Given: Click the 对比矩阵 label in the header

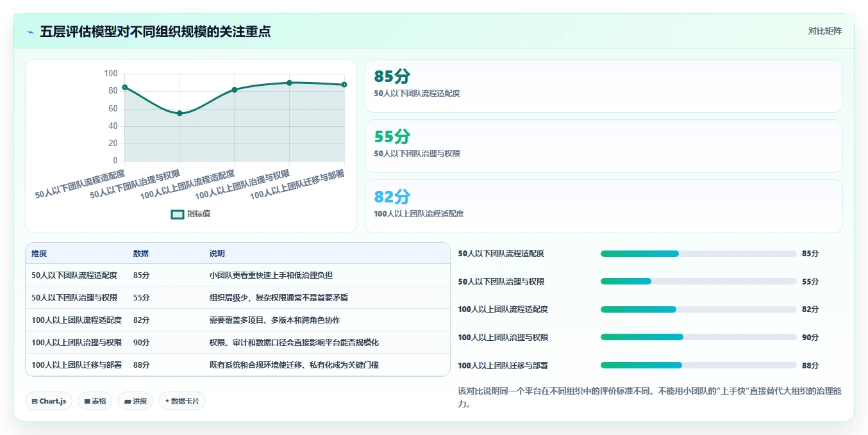Looking at the screenshot, I should 824,31.
